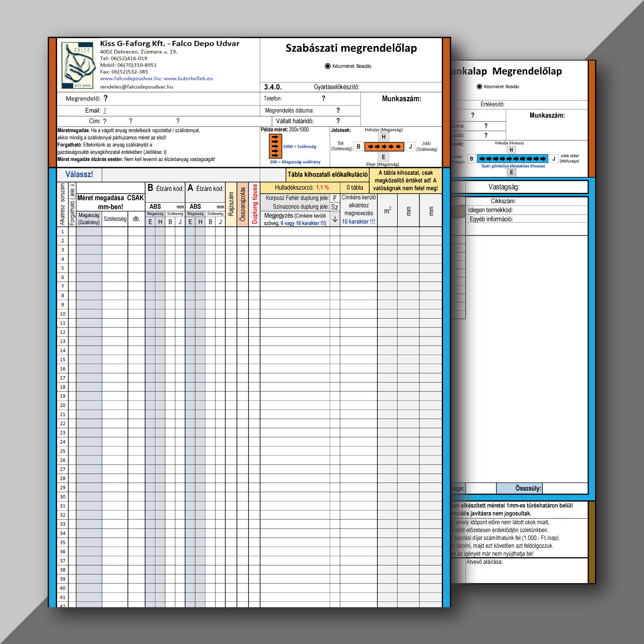Viewport: 644px width, 644px height.
Task: Click Munkaszám on the Munkalap back sheet
Action: [547, 115]
